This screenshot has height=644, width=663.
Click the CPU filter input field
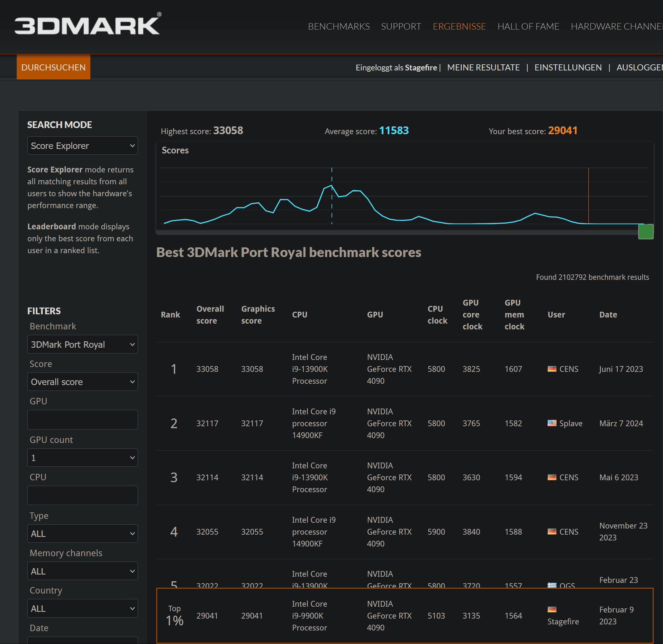pyautogui.click(x=83, y=495)
